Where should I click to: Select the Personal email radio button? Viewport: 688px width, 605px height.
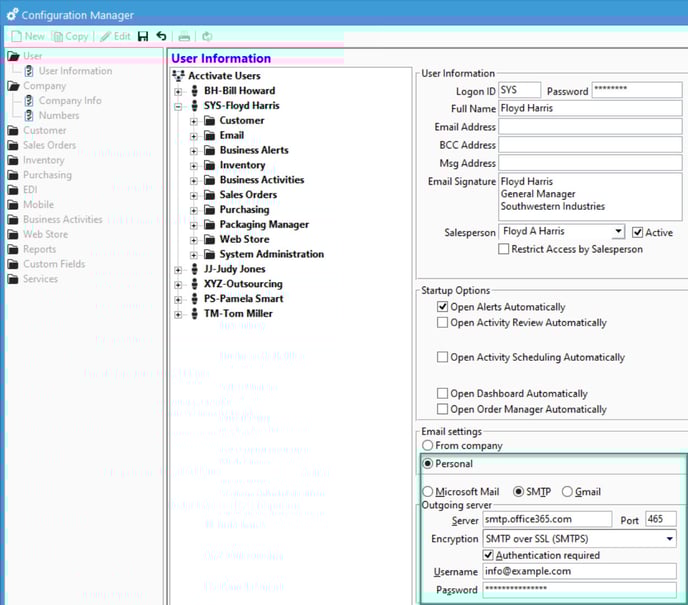[427, 464]
